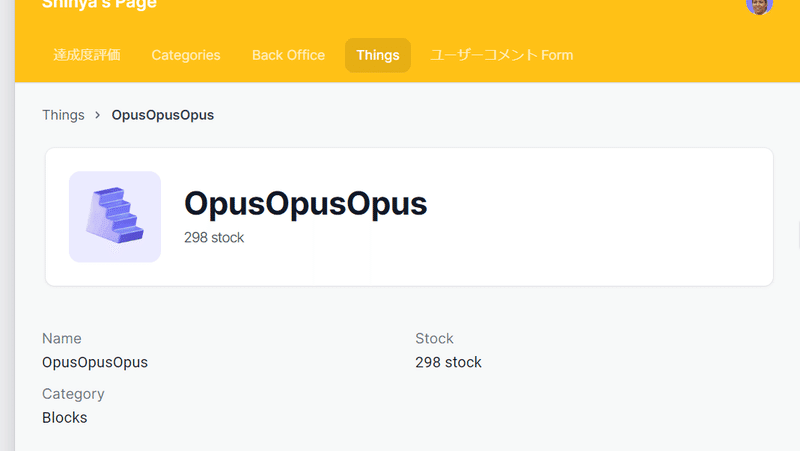Click the 298 stock subtitle under heading

click(214, 238)
